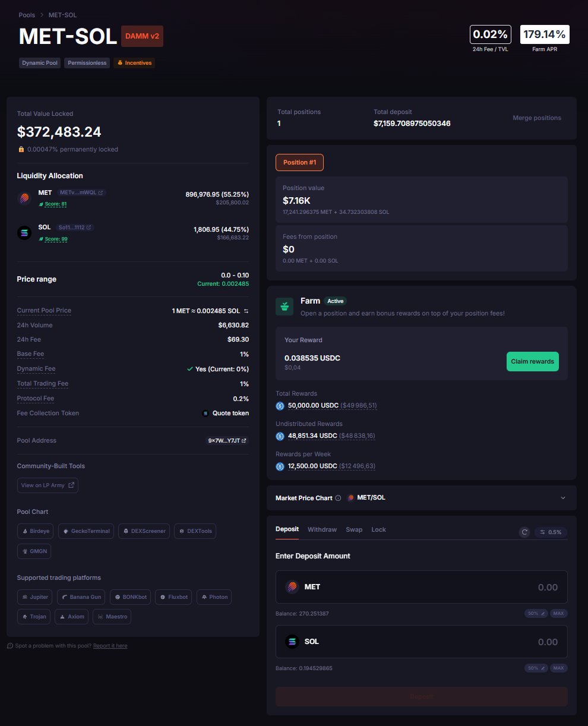Screen dimensions: 588x726
Task: Click the Permissionless tag
Action: [x=87, y=63]
